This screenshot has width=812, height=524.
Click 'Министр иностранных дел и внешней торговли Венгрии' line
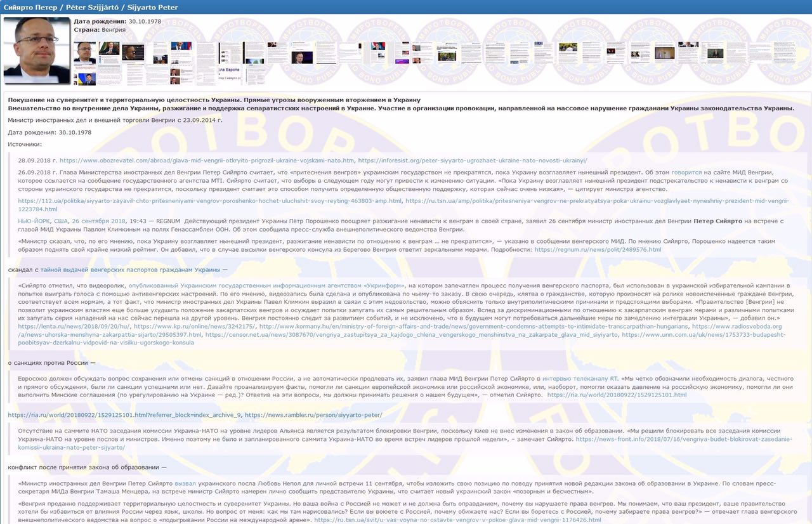coord(115,120)
